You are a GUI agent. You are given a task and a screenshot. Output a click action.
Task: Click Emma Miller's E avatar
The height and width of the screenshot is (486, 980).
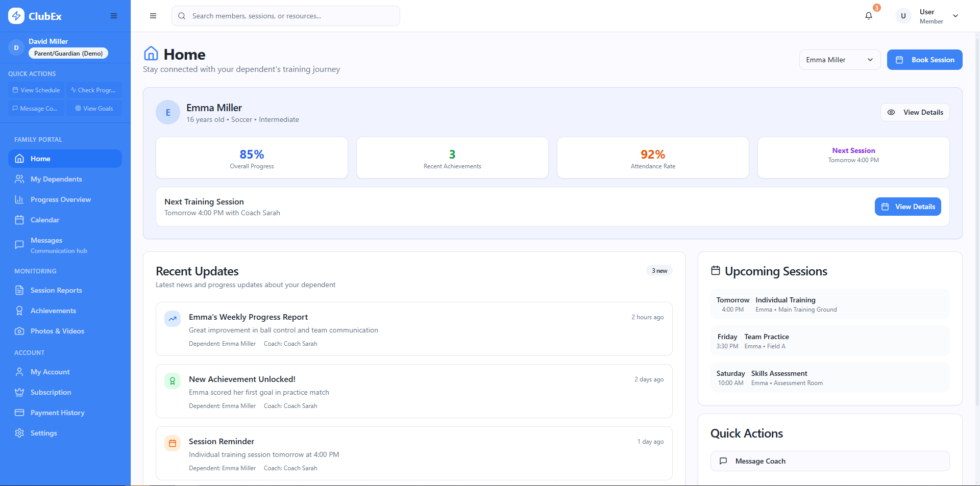168,113
